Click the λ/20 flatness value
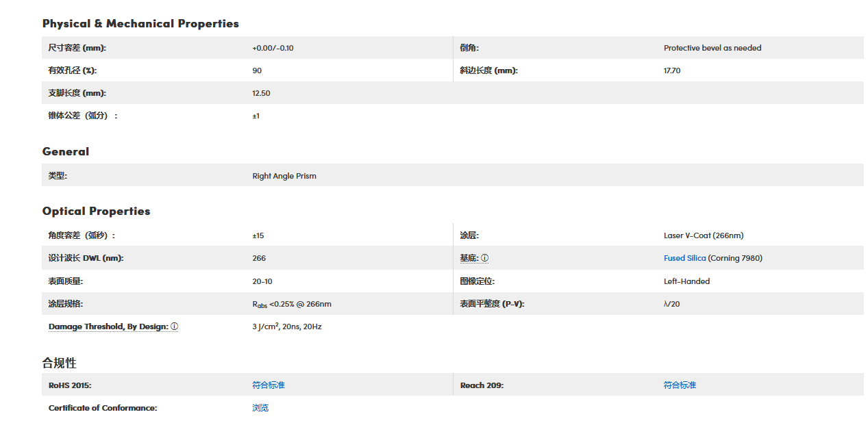This screenshot has width=868, height=423. pyautogui.click(x=671, y=304)
